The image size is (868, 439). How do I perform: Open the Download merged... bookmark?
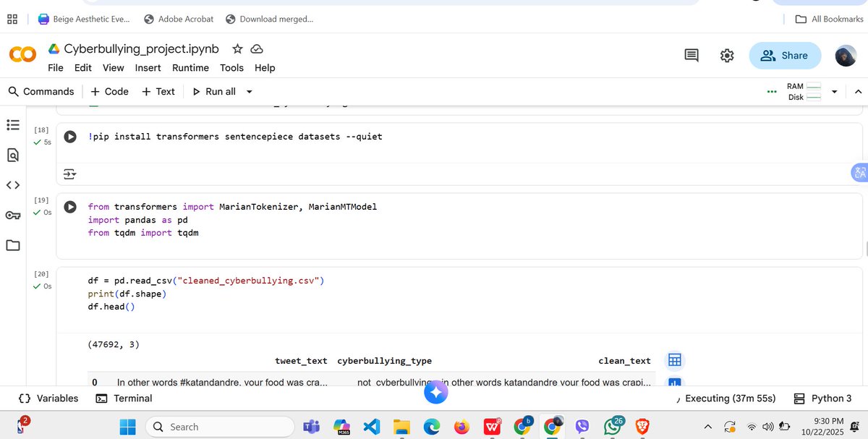[x=269, y=19]
